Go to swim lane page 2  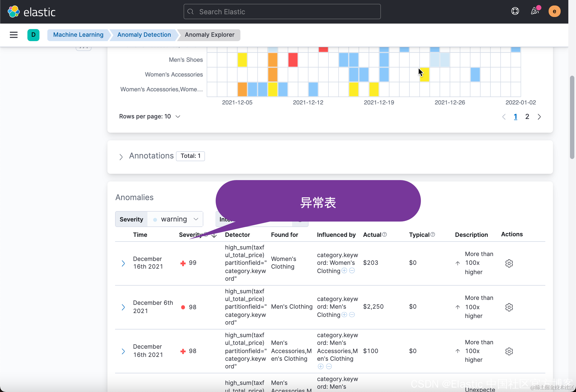527,117
